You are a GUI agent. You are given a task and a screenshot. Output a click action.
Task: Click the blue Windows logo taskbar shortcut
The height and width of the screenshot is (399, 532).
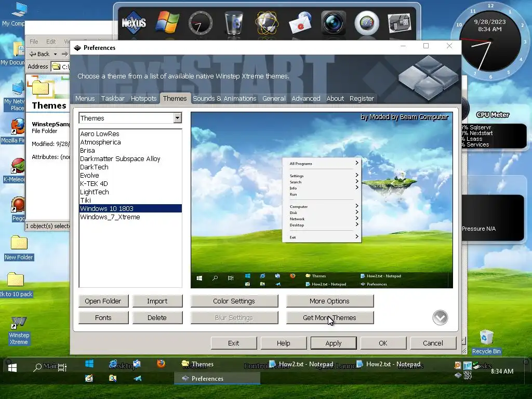89,364
